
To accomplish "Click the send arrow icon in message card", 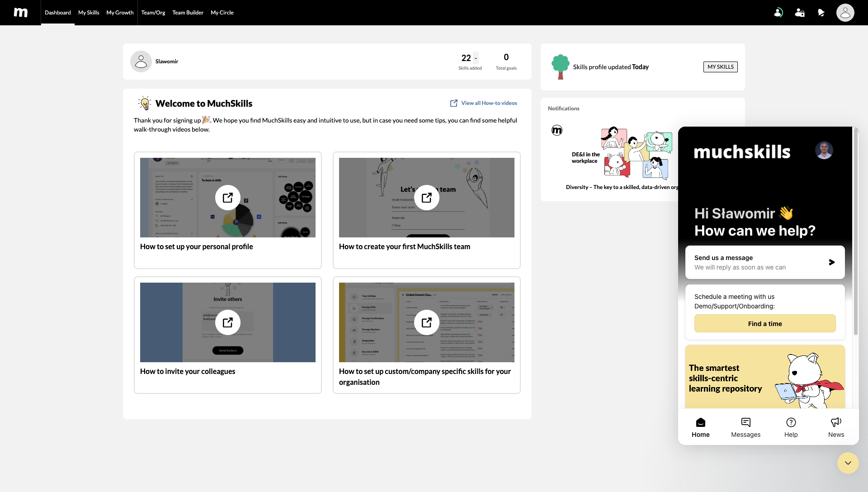I will pyautogui.click(x=831, y=262).
